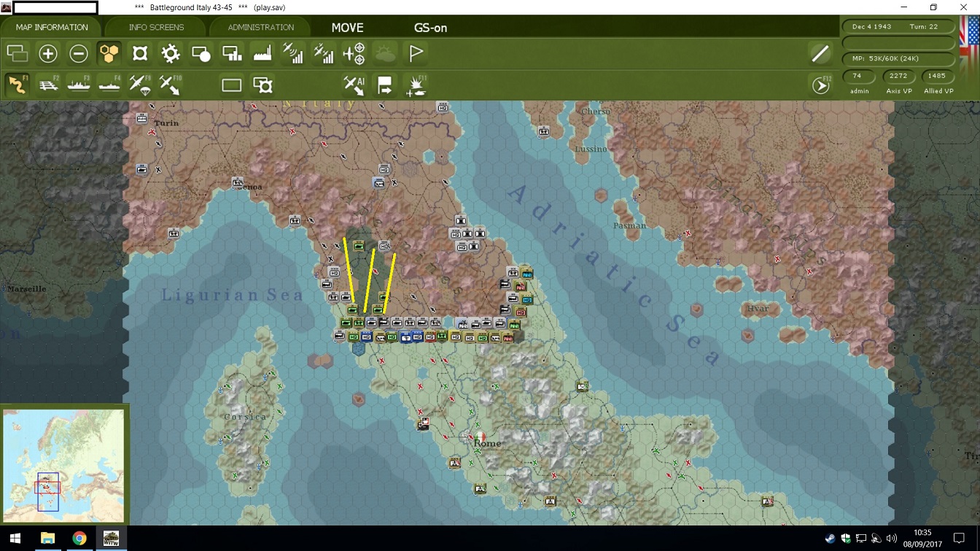The width and height of the screenshot is (980, 551).
Task: Click the Axis VP value 2272
Action: [x=898, y=76]
